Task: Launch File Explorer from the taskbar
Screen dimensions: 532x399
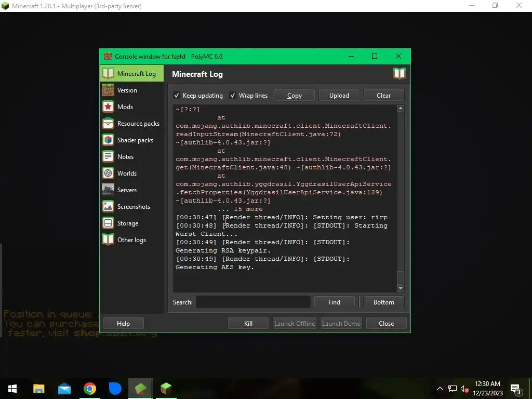Action: click(x=38, y=389)
